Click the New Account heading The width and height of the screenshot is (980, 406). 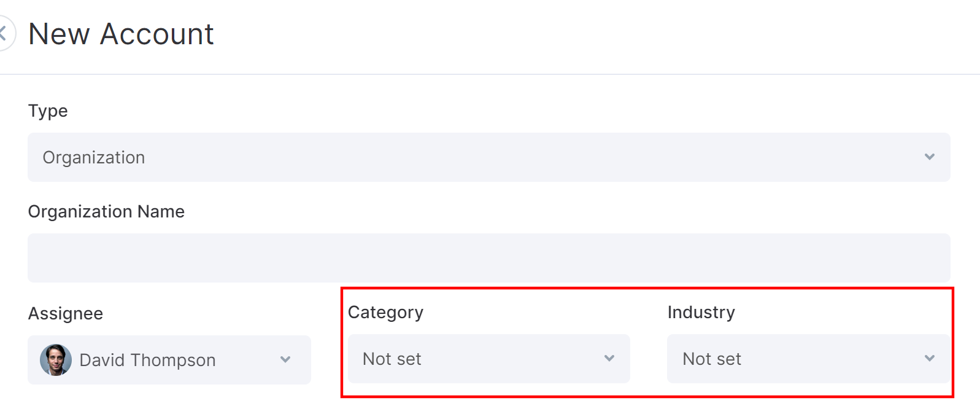tap(121, 34)
